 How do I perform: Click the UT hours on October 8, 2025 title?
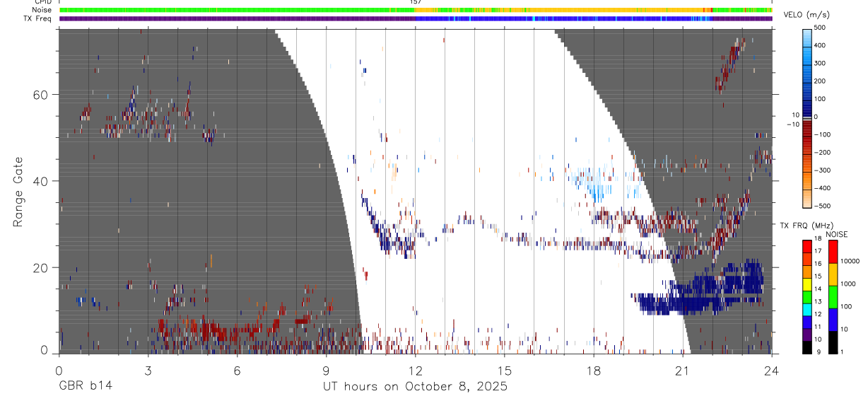pyautogui.click(x=415, y=387)
